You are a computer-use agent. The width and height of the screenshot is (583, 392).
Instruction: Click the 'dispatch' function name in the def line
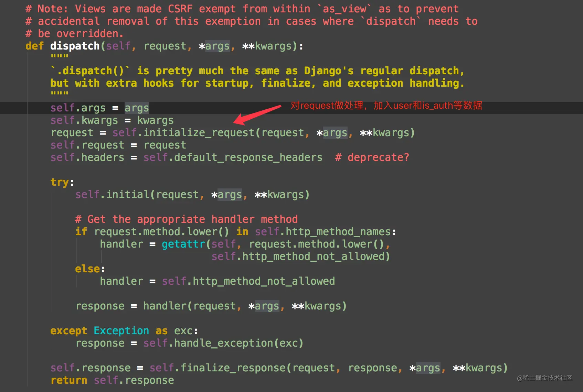point(75,46)
